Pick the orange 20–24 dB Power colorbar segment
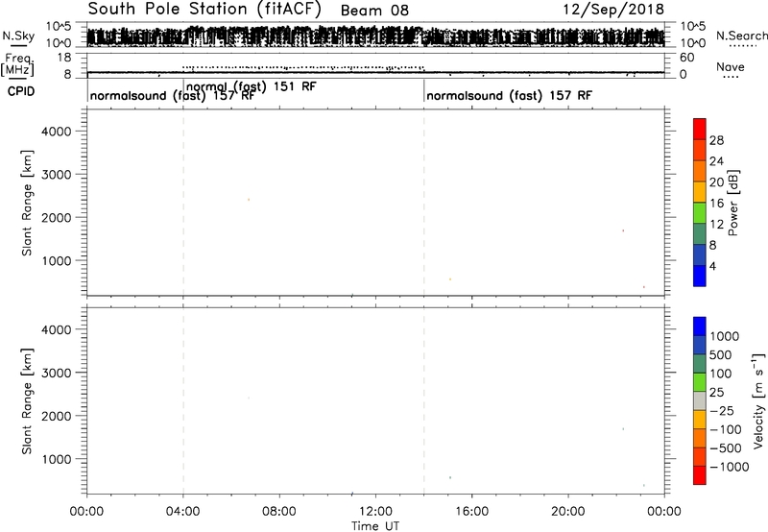The width and height of the screenshot is (768, 532). coord(700,171)
